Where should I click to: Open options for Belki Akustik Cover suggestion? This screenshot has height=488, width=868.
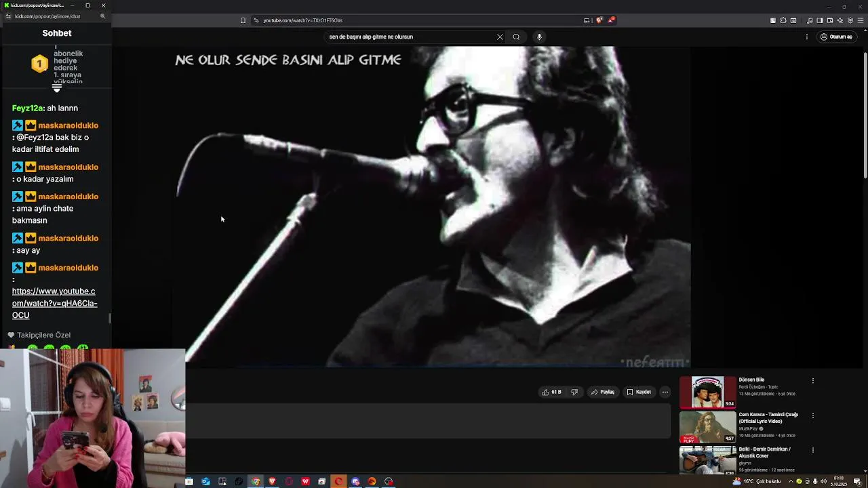pyautogui.click(x=812, y=450)
